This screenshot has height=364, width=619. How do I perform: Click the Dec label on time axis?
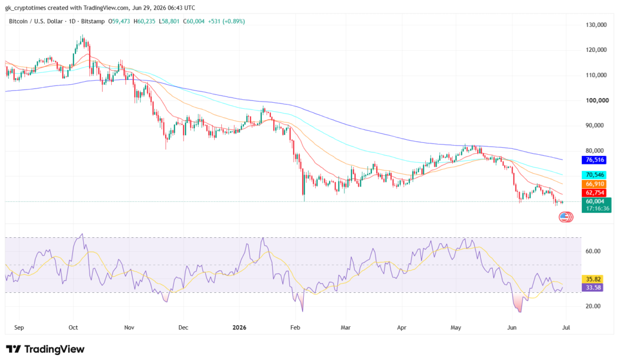pos(183,328)
